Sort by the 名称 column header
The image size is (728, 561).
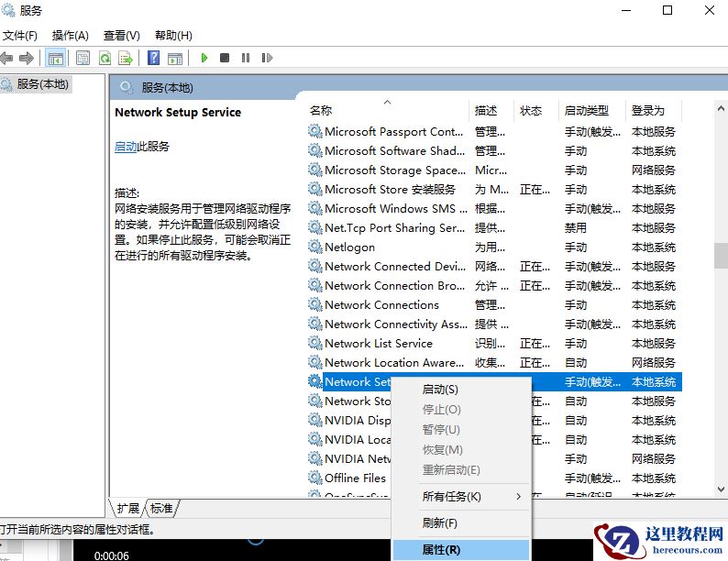pyautogui.click(x=388, y=110)
